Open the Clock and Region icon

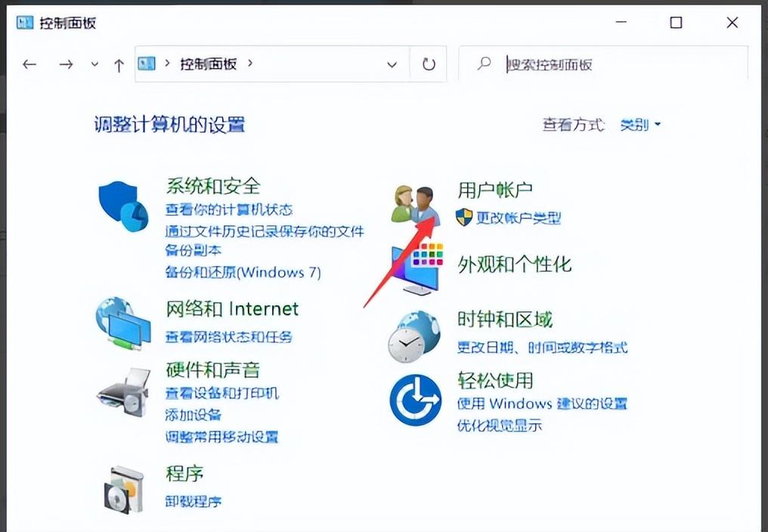pyautogui.click(x=414, y=336)
